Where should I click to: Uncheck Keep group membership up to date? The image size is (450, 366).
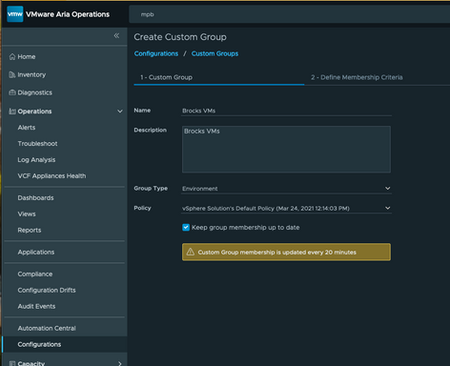[x=186, y=227]
